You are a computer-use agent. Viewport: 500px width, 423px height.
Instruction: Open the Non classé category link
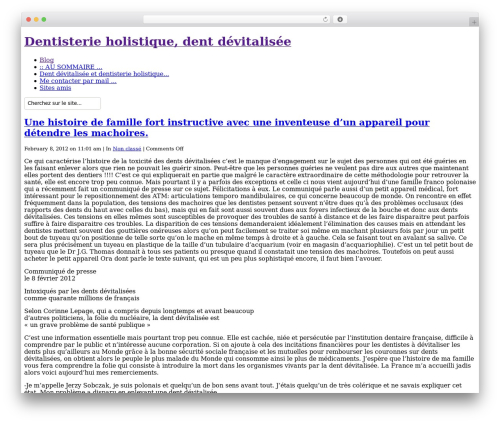pos(127,149)
